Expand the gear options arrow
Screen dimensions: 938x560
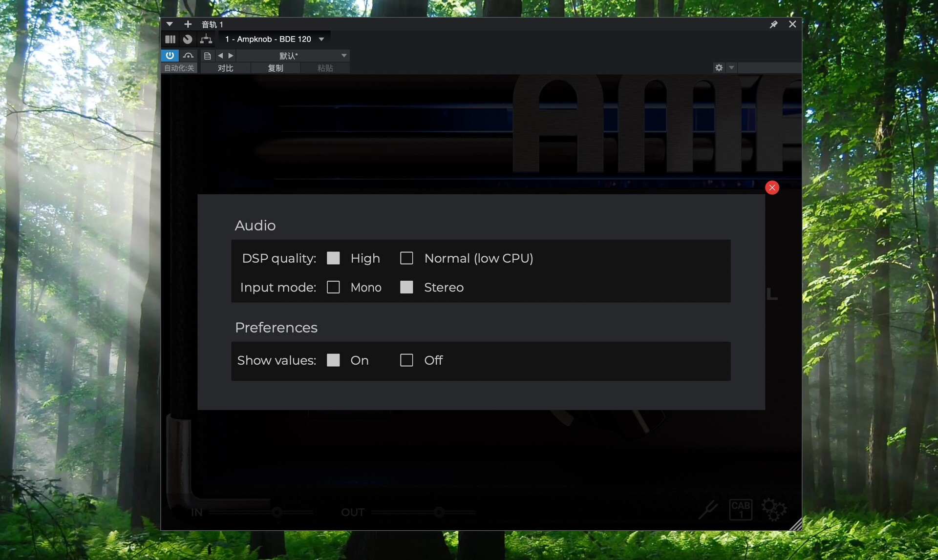point(731,68)
